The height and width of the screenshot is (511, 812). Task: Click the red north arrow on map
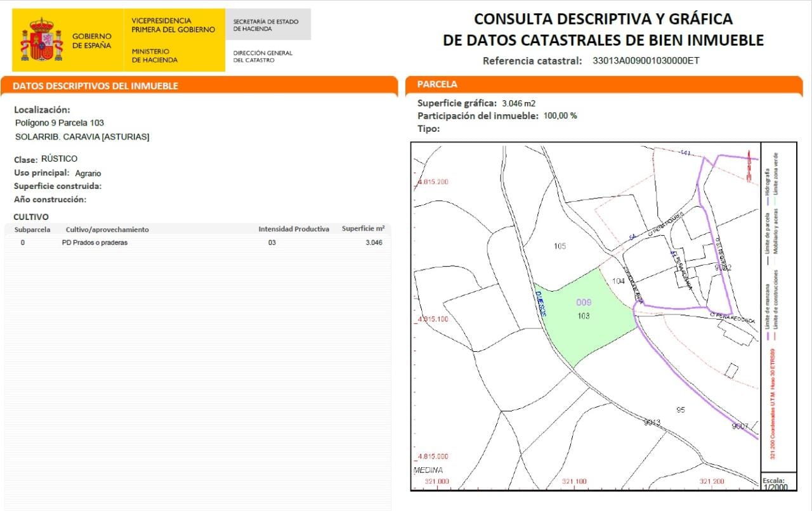(x=750, y=167)
